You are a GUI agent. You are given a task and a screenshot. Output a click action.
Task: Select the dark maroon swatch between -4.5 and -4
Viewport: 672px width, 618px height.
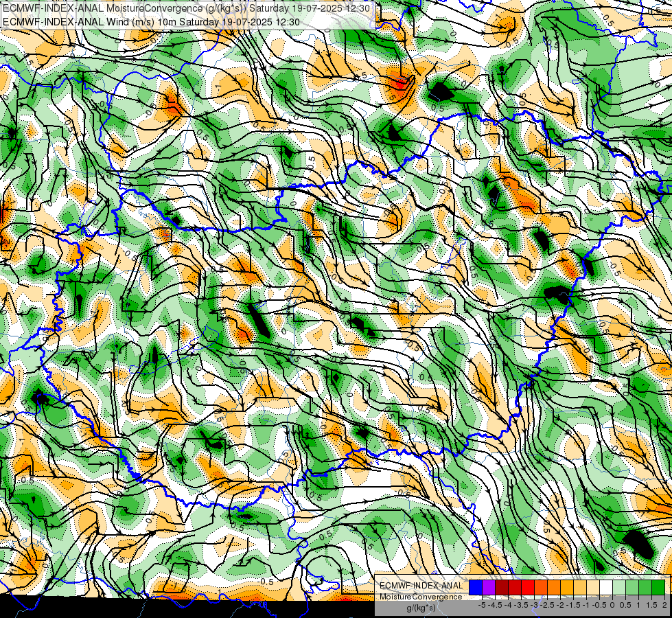(502, 588)
